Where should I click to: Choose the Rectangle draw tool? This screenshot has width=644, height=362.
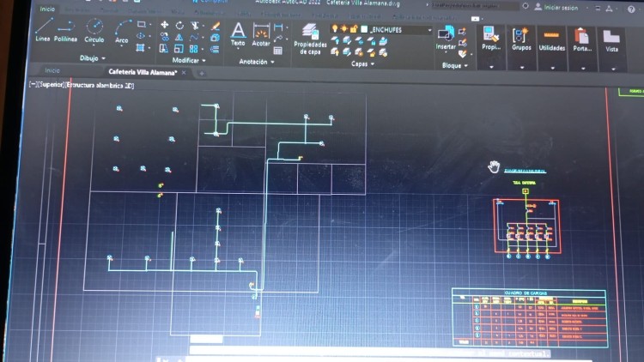[x=142, y=24]
